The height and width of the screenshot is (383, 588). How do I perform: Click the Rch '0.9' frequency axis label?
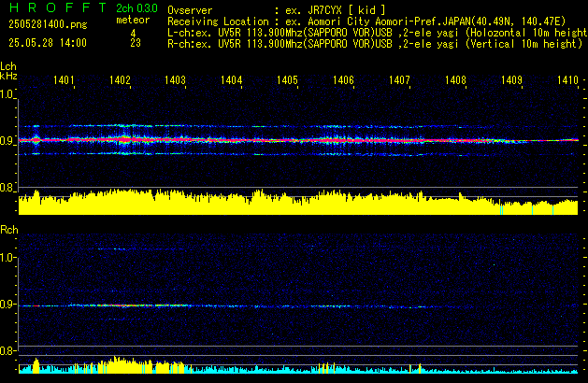tap(7, 304)
